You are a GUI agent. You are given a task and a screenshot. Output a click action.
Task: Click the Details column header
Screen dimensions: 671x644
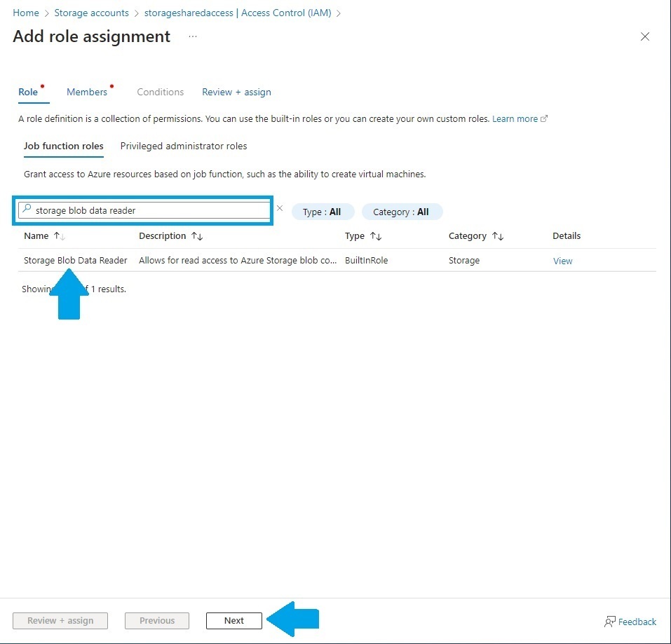tap(566, 235)
